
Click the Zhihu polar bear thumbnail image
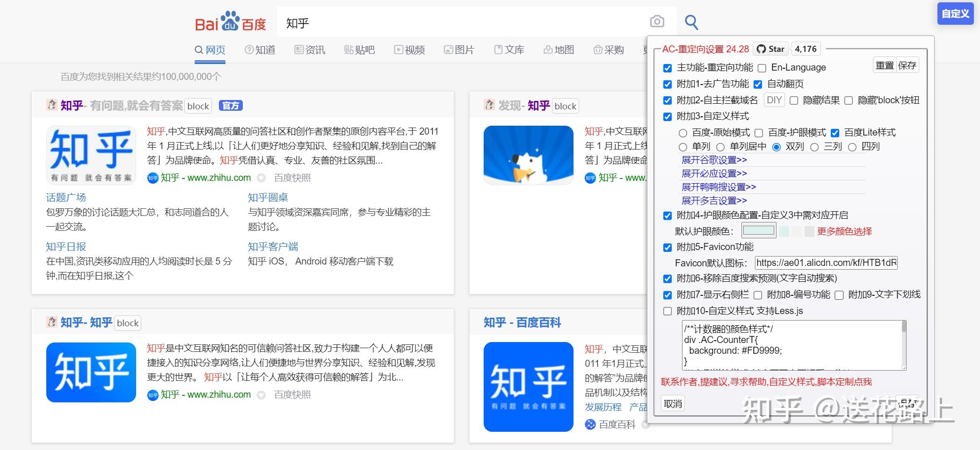pos(529,155)
